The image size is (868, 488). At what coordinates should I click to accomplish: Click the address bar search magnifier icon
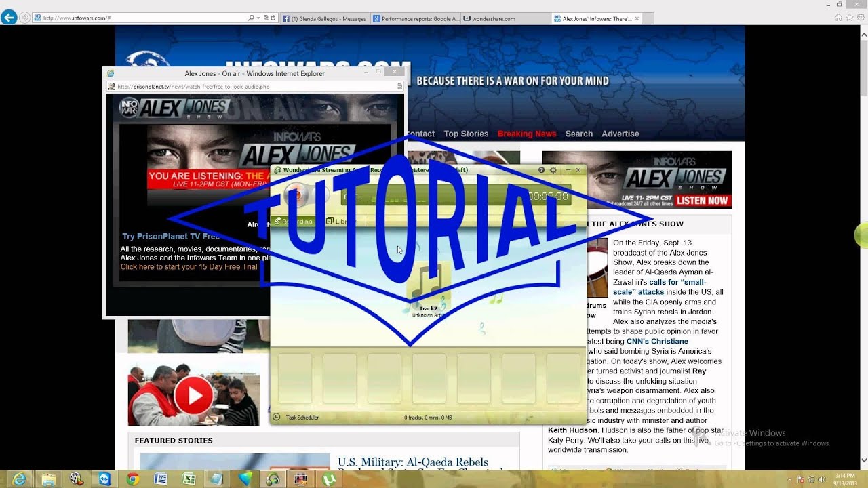(251, 18)
